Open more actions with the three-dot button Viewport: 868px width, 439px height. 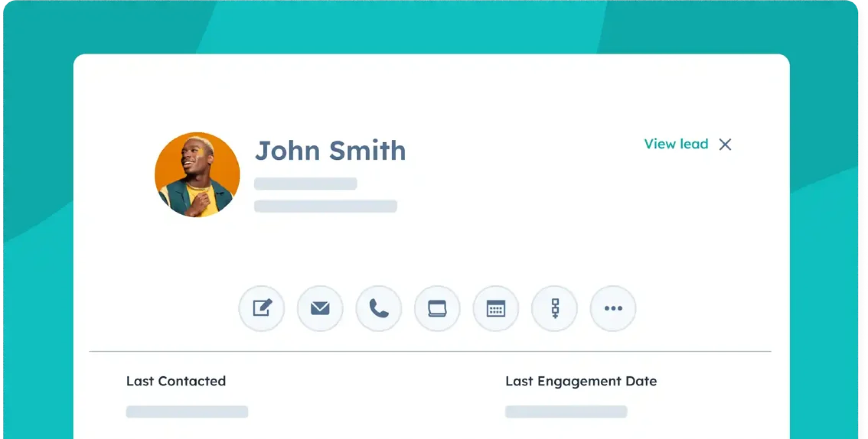[613, 308]
